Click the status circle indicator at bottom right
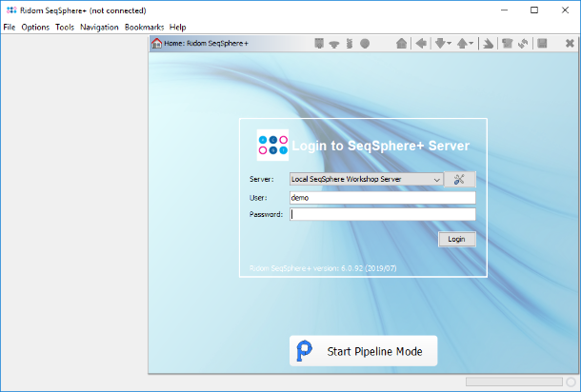581x392 pixels. pyautogui.click(x=571, y=382)
